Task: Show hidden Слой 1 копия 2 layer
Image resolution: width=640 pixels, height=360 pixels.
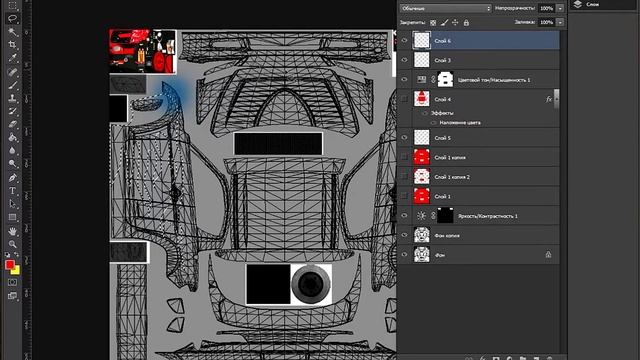Action: 404,176
